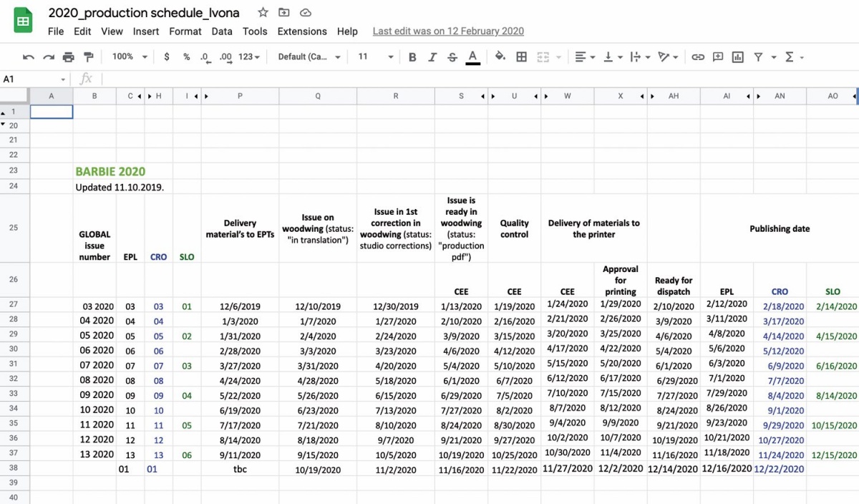Open the Help menu
Image resolution: width=859 pixels, height=504 pixels.
pos(347,31)
